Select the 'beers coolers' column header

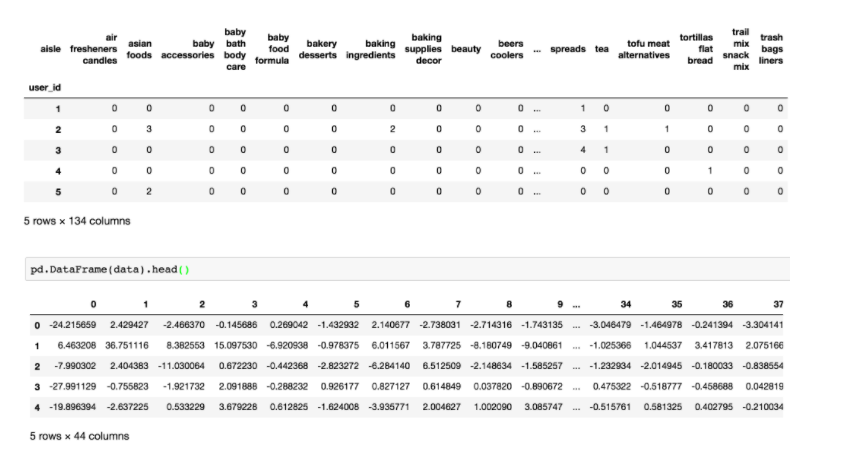pyautogui.click(x=507, y=49)
